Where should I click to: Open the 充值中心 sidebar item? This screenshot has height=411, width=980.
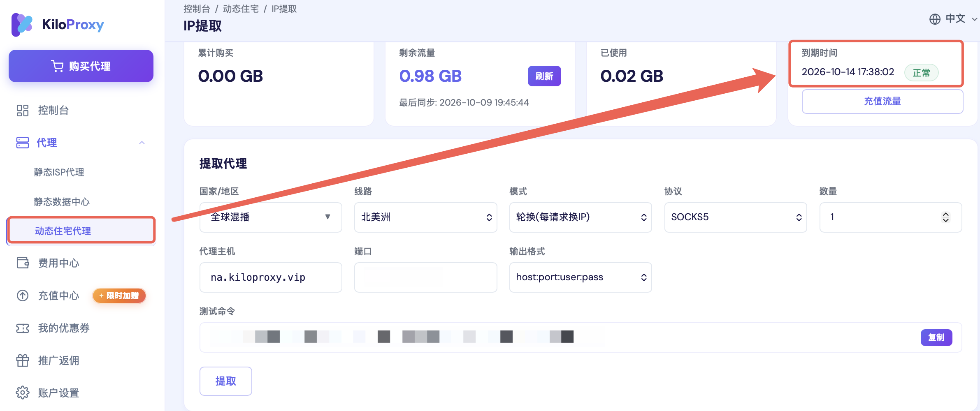[58, 296]
